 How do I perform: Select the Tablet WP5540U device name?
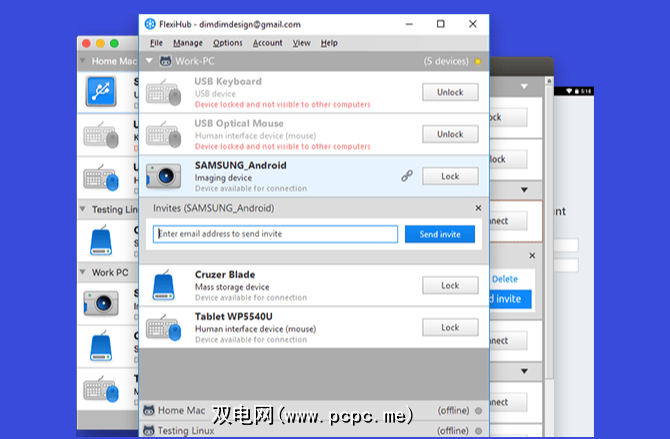pyautogui.click(x=233, y=316)
